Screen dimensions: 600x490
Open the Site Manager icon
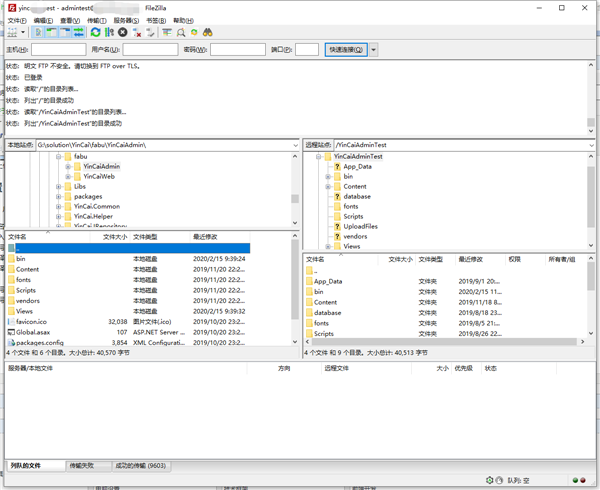(11, 32)
